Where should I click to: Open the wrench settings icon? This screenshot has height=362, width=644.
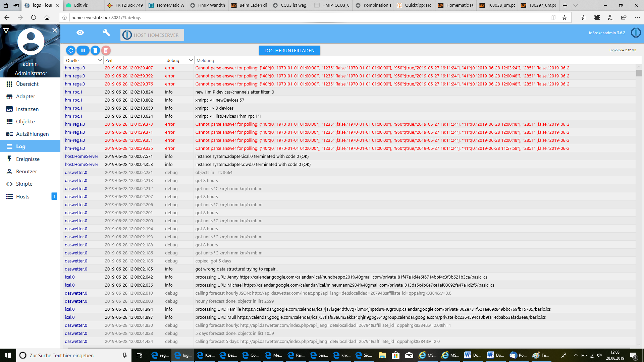[x=106, y=33]
